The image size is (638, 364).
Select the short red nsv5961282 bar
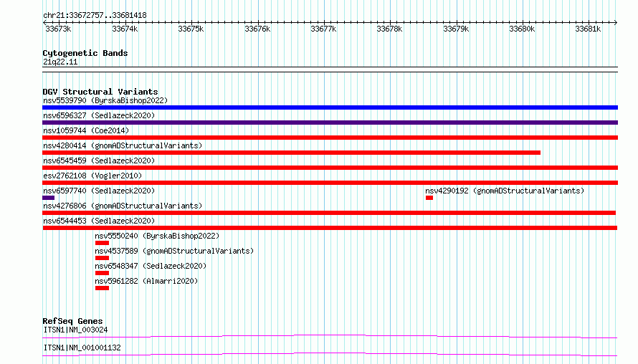pyautogui.click(x=102, y=288)
